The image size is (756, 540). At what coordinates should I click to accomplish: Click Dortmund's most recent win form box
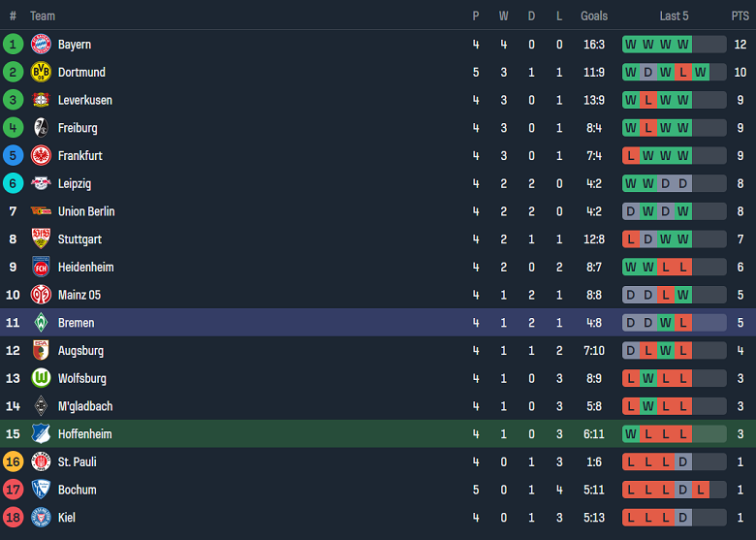click(701, 72)
